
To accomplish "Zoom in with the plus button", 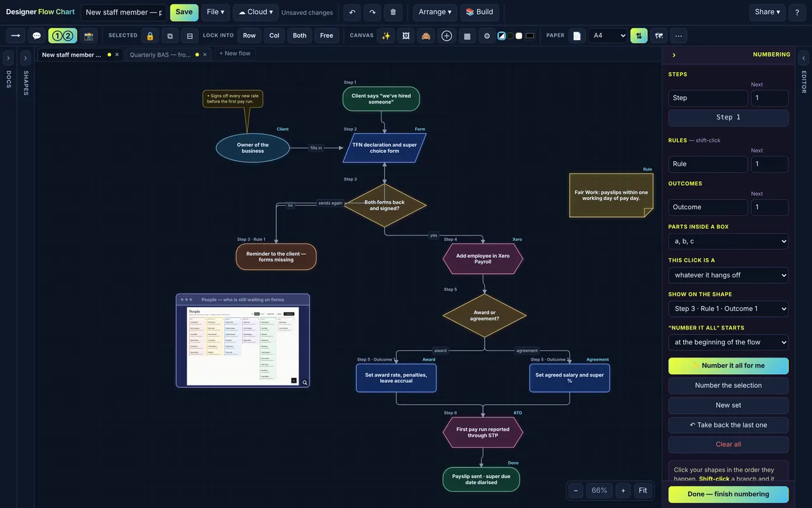I will 623,490.
